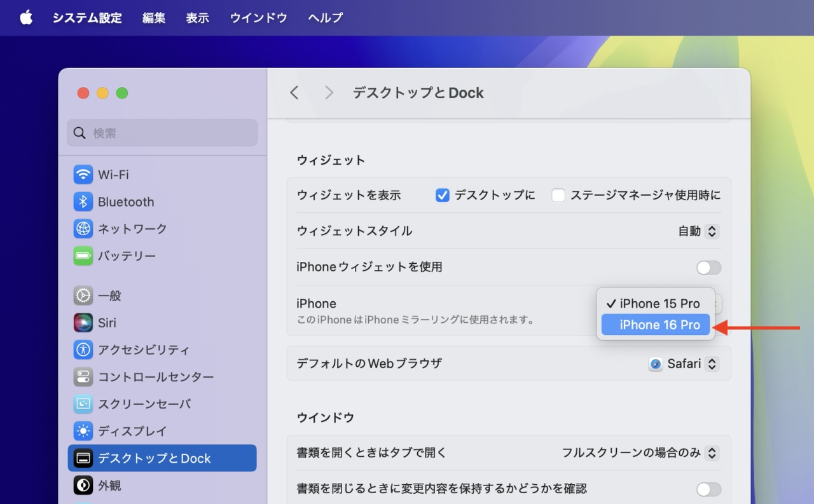Click the 外観 appearance icon
This screenshot has height=504, width=814.
coord(83,486)
